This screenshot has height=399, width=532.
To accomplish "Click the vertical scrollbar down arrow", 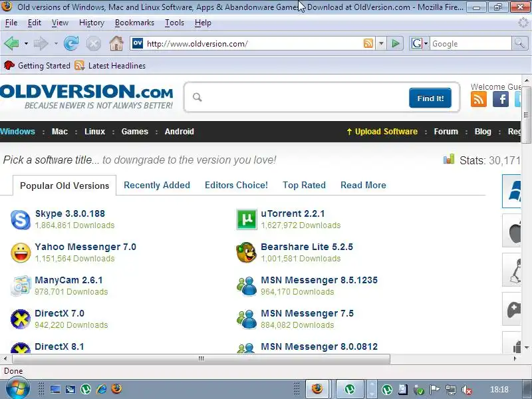I will coord(527,347).
